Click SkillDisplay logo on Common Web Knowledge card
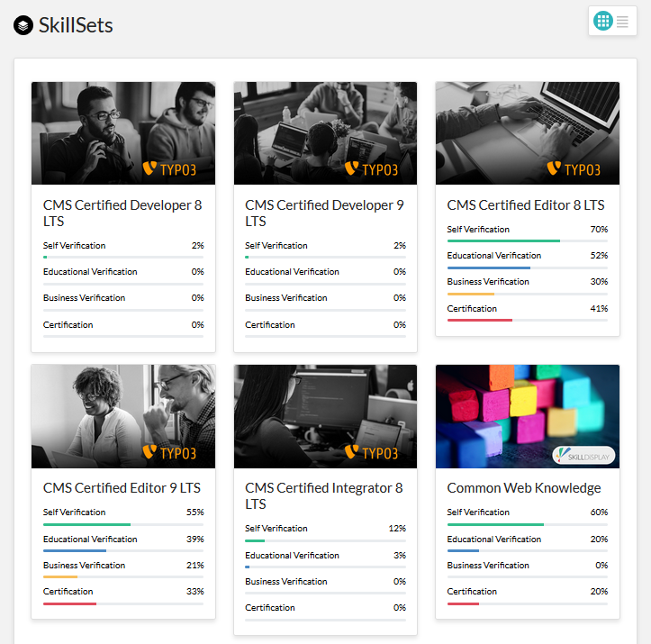 [583, 456]
